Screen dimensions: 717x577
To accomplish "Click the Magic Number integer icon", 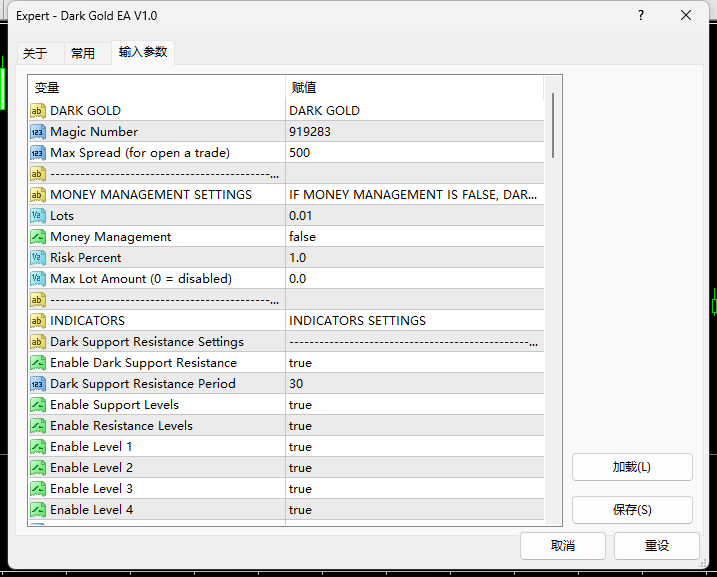I will [x=37, y=132].
